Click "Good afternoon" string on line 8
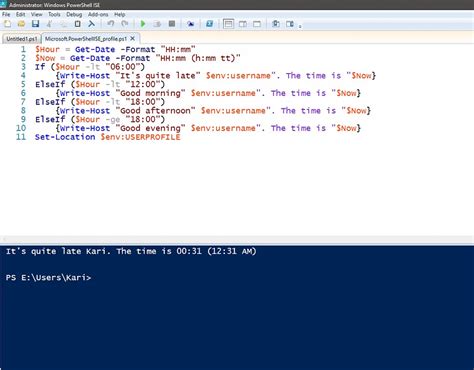Viewport: 474px width, 370px height. (155, 111)
